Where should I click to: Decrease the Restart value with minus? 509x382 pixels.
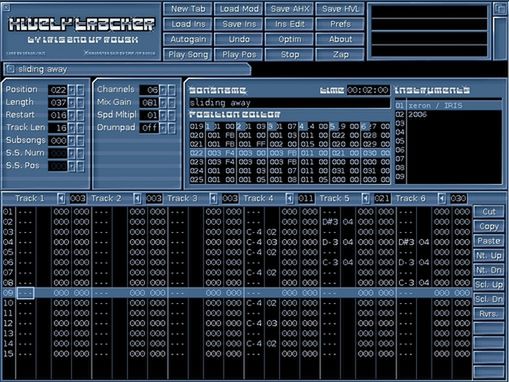pos(80,115)
